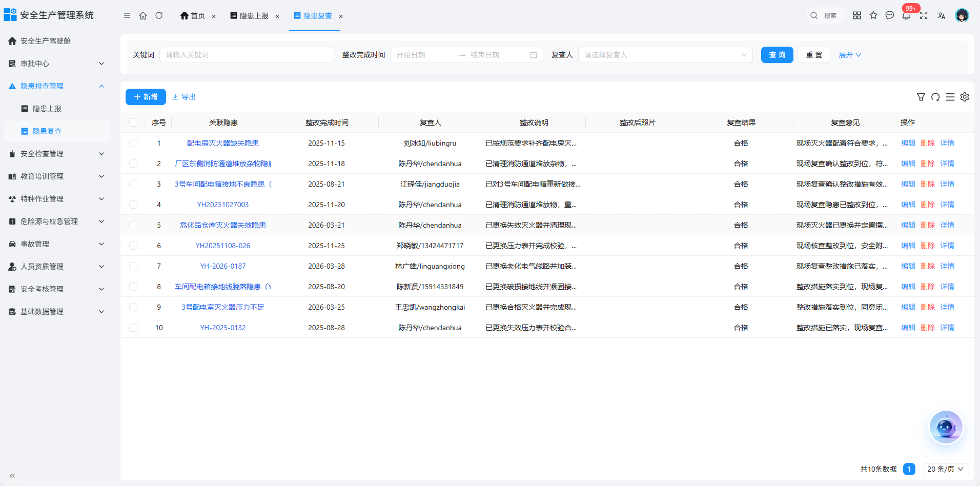The image size is (980, 486).
Task: Click the table filter funnel icon
Action: [x=921, y=97]
